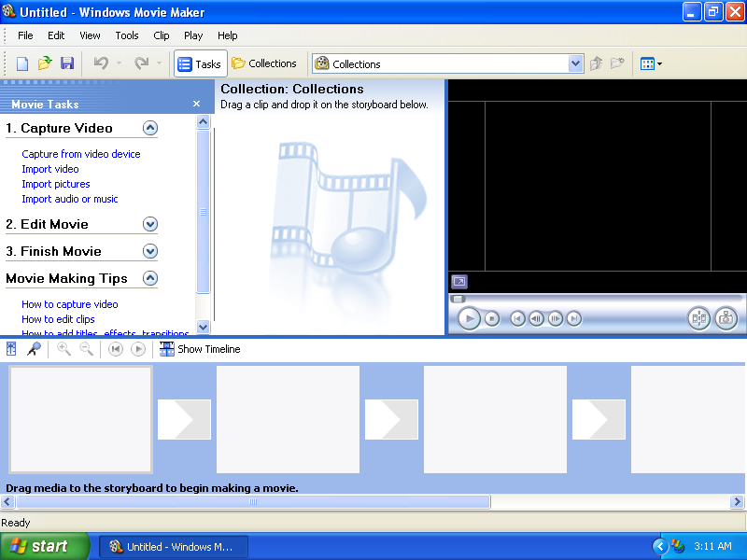Step to the previous frame
Screen dimensions: 747x560
point(536,318)
